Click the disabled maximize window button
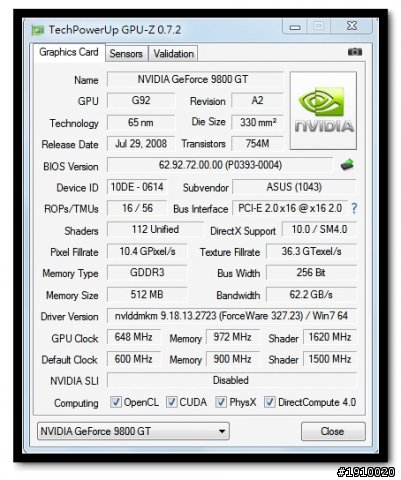401x480 pixels. [319, 26]
